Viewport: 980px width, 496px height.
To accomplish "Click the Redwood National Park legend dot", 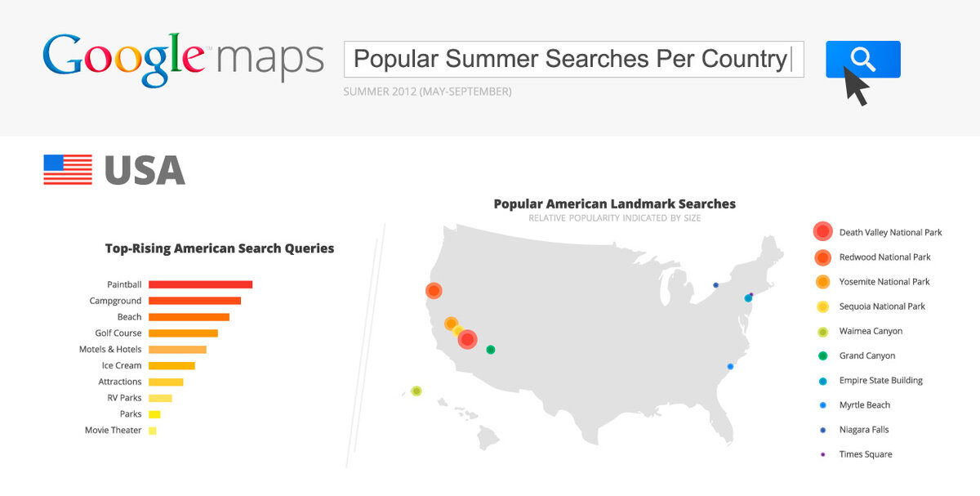I will click(822, 257).
